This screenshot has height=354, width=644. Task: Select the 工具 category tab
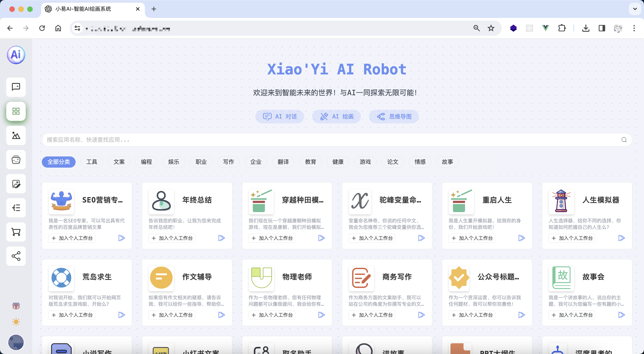[92, 162]
